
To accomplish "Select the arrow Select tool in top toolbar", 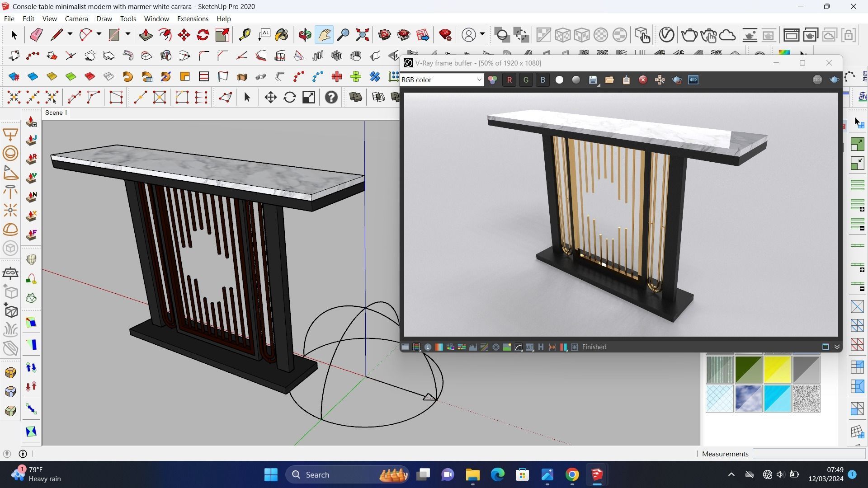I will click(x=14, y=35).
